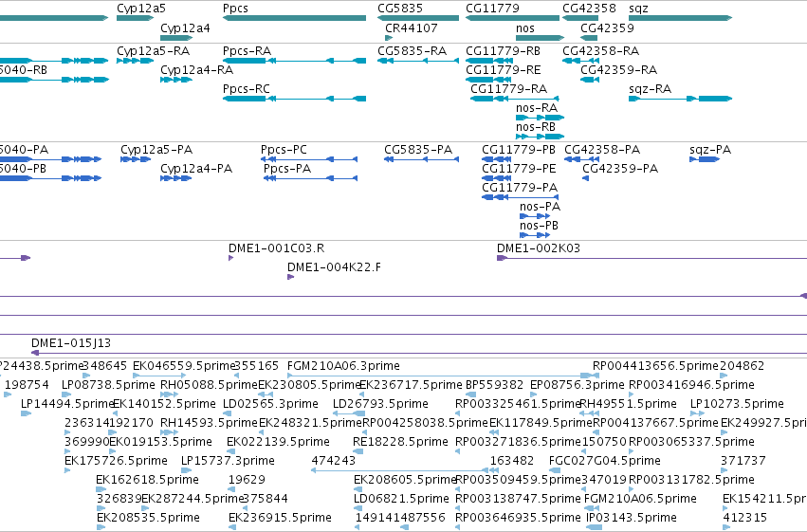The height and width of the screenshot is (532, 807).
Task: Select the CG42359-PA protein label
Action: (x=620, y=169)
